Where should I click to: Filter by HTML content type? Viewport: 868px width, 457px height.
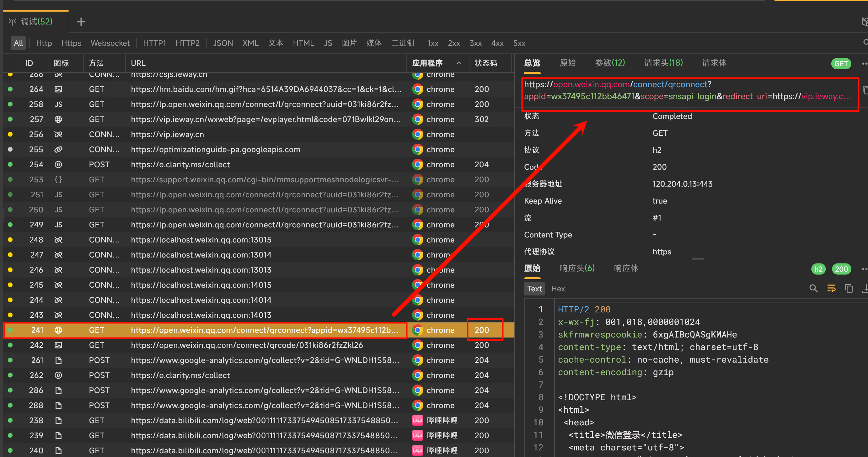303,43
